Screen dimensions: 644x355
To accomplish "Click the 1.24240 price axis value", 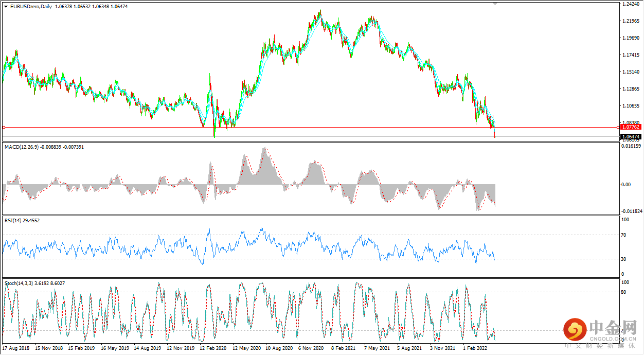I will (630, 4).
